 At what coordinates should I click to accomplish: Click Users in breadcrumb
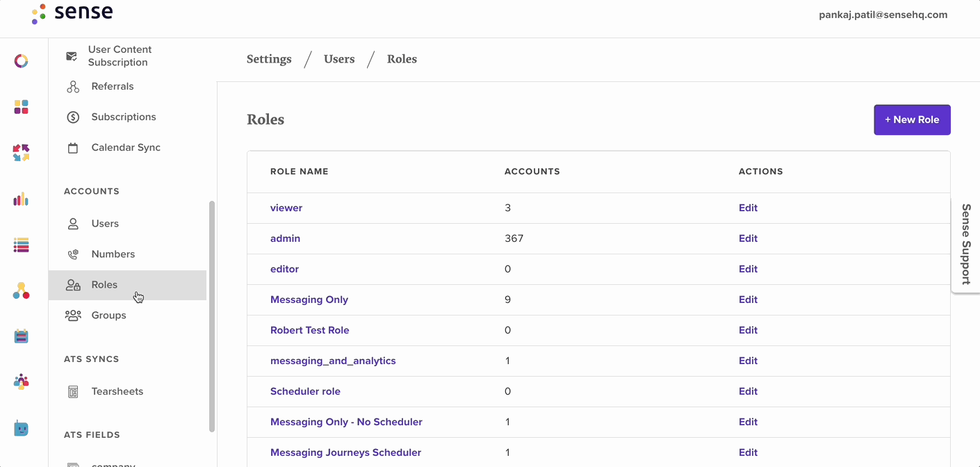[x=339, y=59]
